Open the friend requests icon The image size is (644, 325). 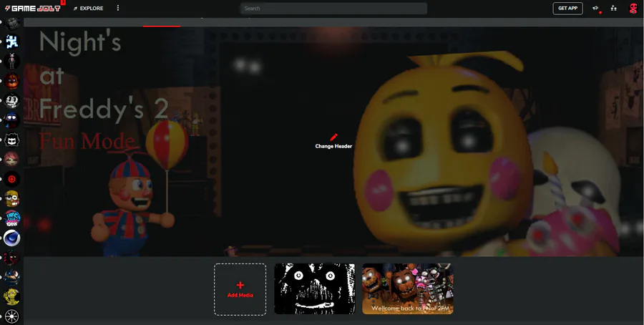(x=613, y=8)
